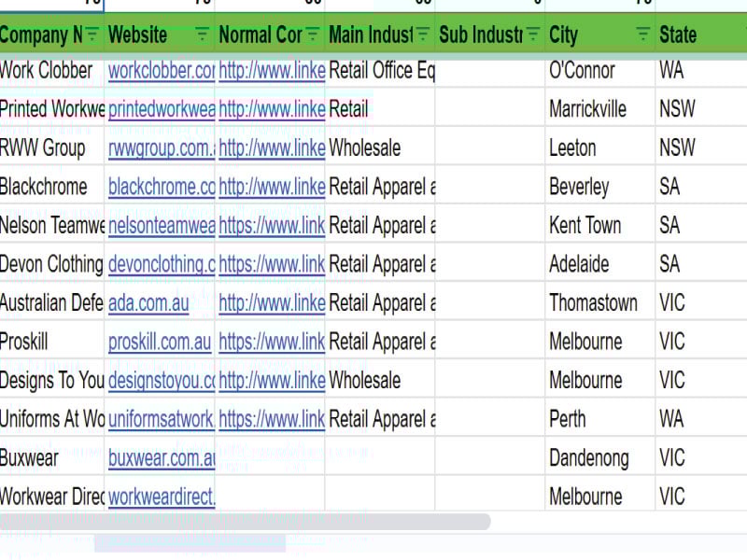This screenshot has width=747, height=560.
Task: Open the uniformsatwork website link
Action: (x=162, y=419)
